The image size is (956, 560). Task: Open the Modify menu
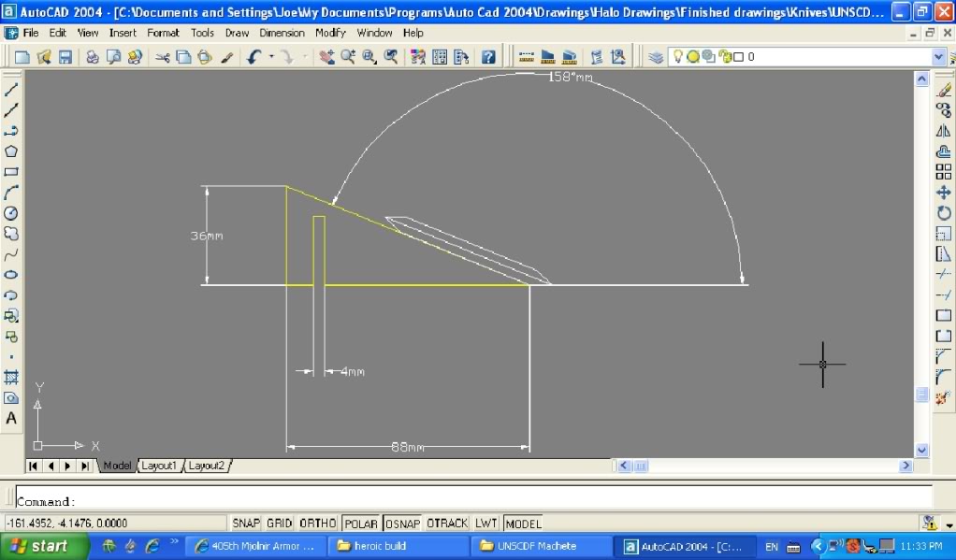pos(330,33)
